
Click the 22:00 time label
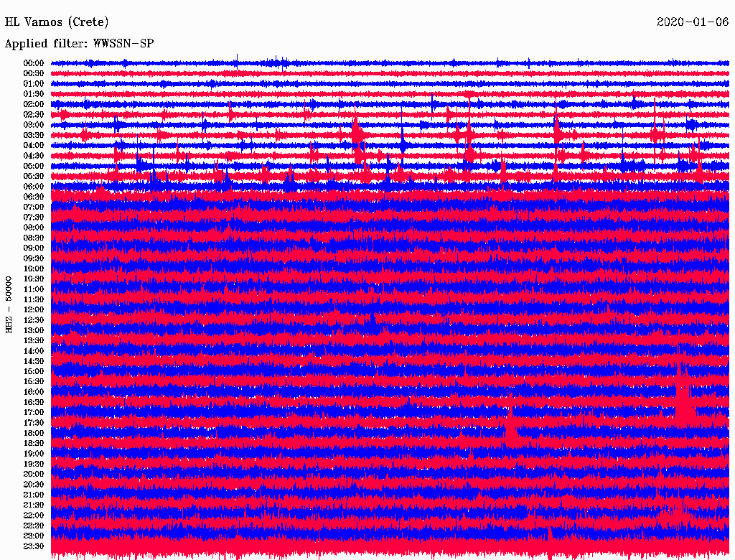(34, 515)
